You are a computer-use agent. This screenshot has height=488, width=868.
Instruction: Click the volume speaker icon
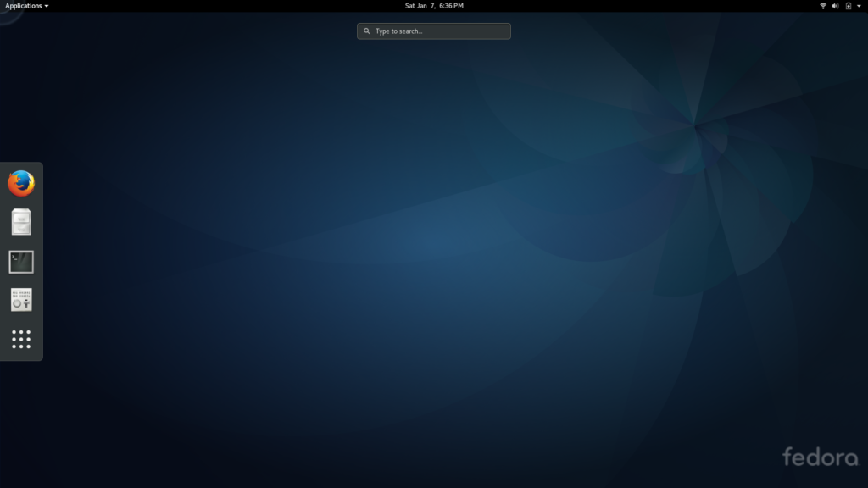pyautogui.click(x=835, y=6)
